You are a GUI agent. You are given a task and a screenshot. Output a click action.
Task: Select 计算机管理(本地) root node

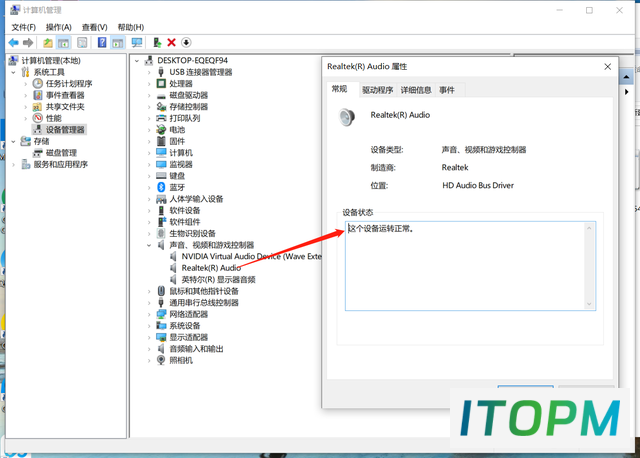(51, 61)
